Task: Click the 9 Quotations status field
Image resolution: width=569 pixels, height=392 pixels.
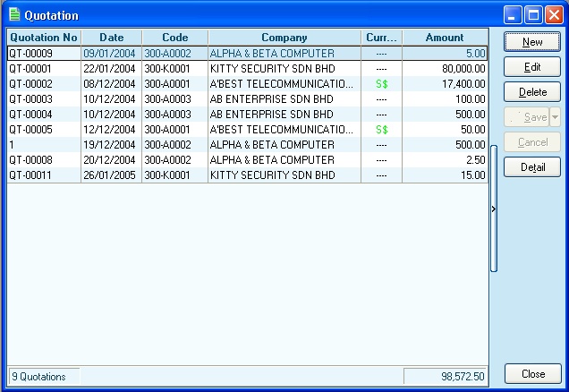Action: pos(44,377)
